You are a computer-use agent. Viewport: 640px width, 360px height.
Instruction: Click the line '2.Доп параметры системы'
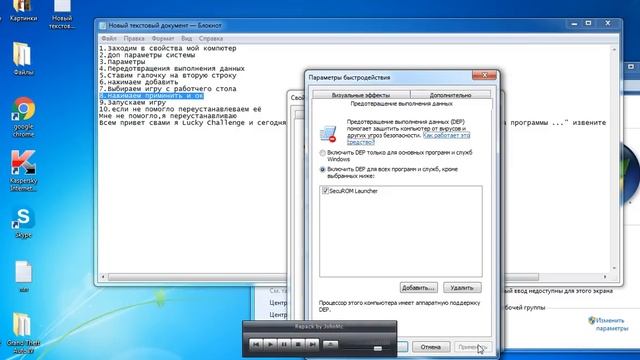pos(147,55)
